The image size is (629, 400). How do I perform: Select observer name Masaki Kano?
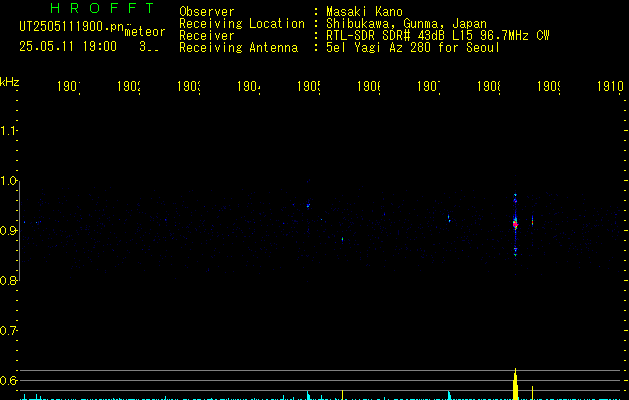364,11
